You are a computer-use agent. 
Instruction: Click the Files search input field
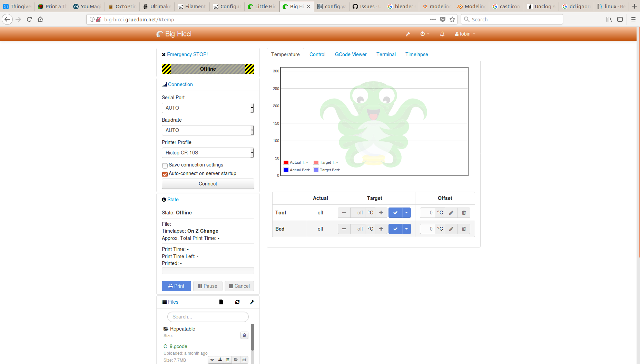pos(208,317)
